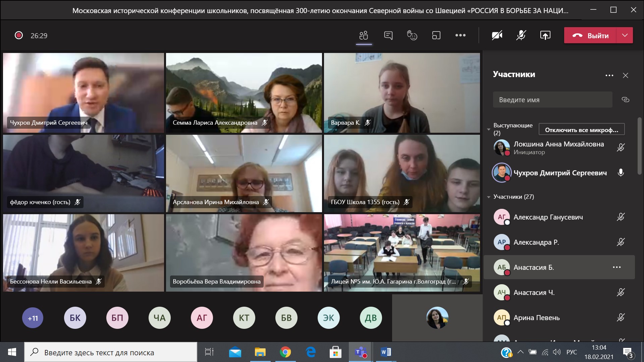Select the Воробьёва Вера Владимировна video tile
Viewport: 644px width, 362px height.
click(x=244, y=253)
